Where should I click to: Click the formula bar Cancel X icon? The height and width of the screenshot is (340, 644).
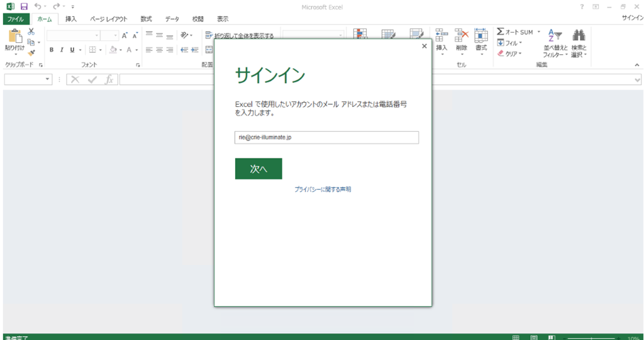(75, 79)
